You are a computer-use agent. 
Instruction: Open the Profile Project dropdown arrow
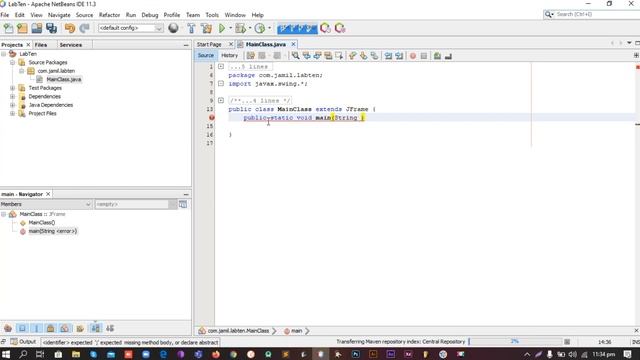coord(269,28)
